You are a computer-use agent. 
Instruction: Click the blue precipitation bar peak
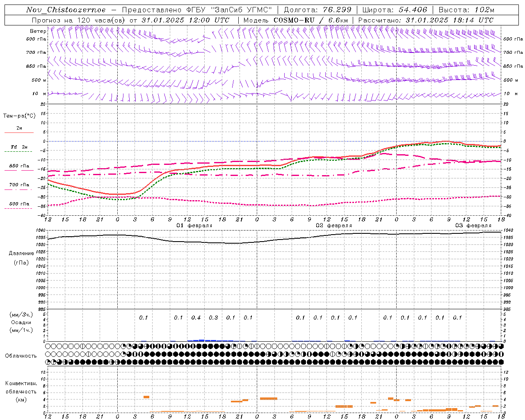(202, 340)
